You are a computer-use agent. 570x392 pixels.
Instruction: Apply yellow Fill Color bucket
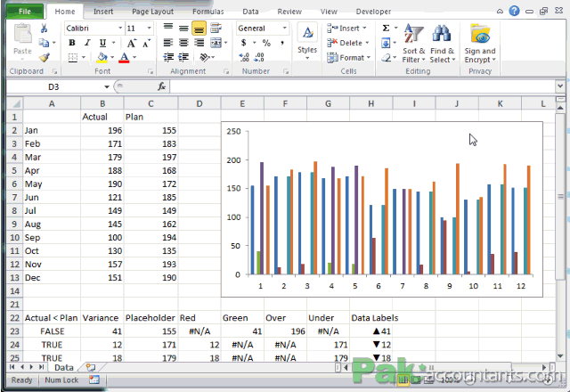tap(102, 57)
